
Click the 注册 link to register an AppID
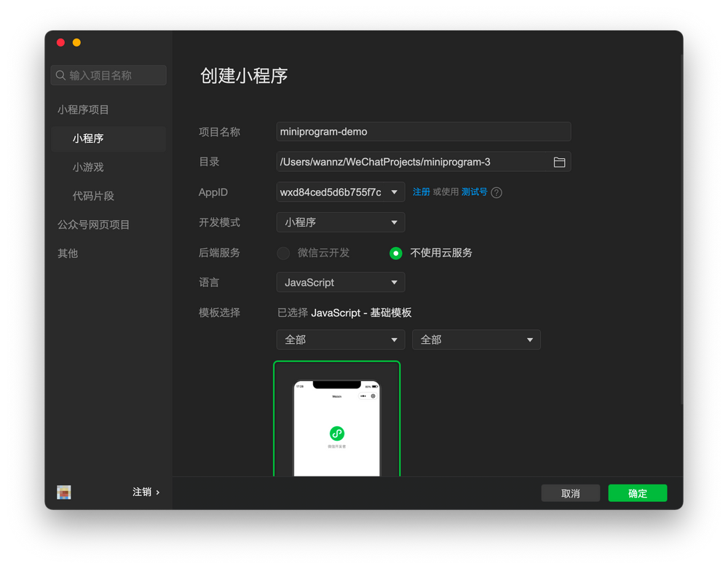click(x=422, y=192)
